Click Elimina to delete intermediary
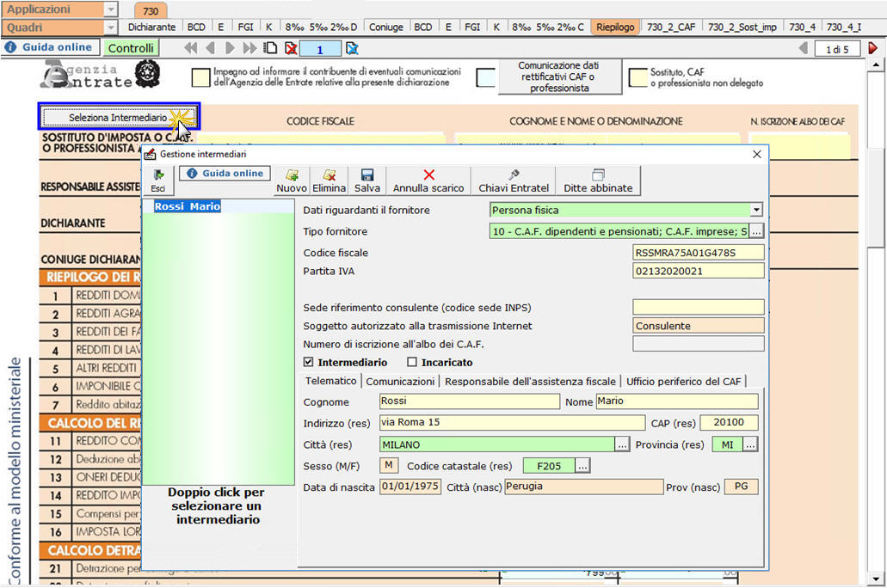887x588 pixels. pyautogui.click(x=329, y=181)
